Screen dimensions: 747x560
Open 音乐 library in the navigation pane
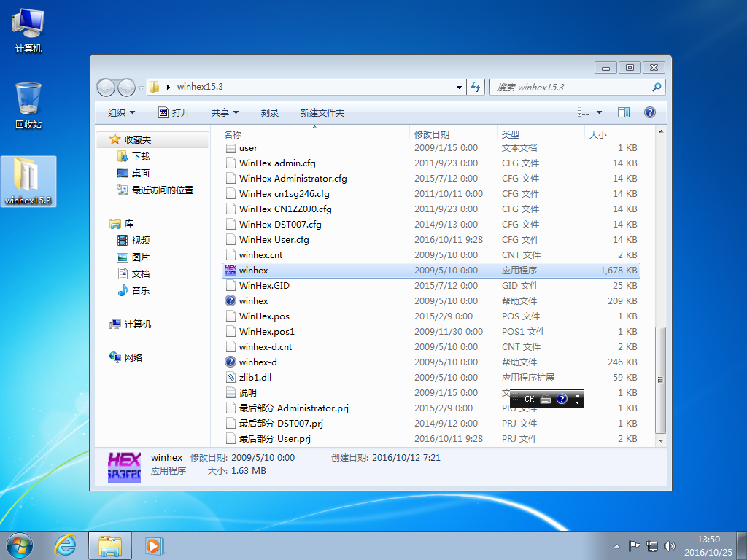pos(141,290)
